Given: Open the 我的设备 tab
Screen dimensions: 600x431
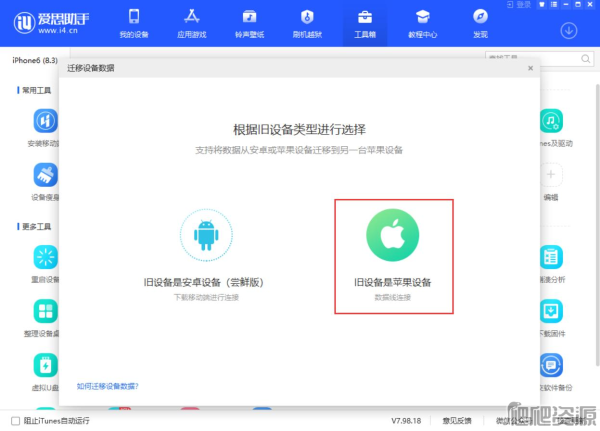Looking at the screenshot, I should [134, 24].
